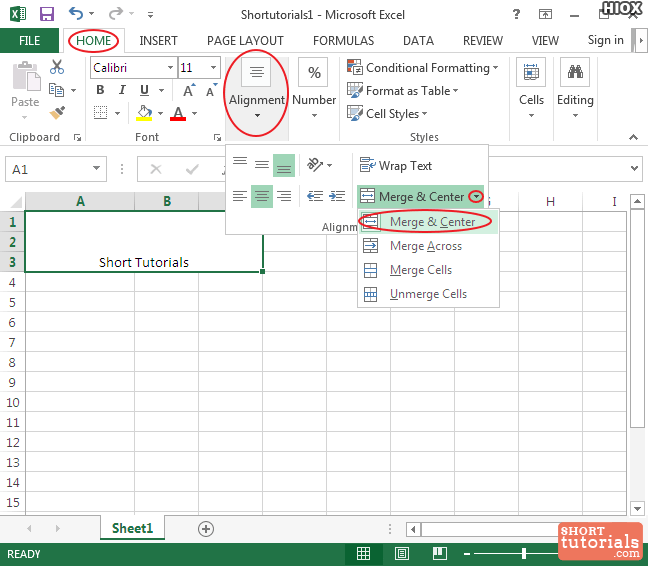
Task: Click the Redo arrow icon
Action: pyautogui.click(x=115, y=14)
